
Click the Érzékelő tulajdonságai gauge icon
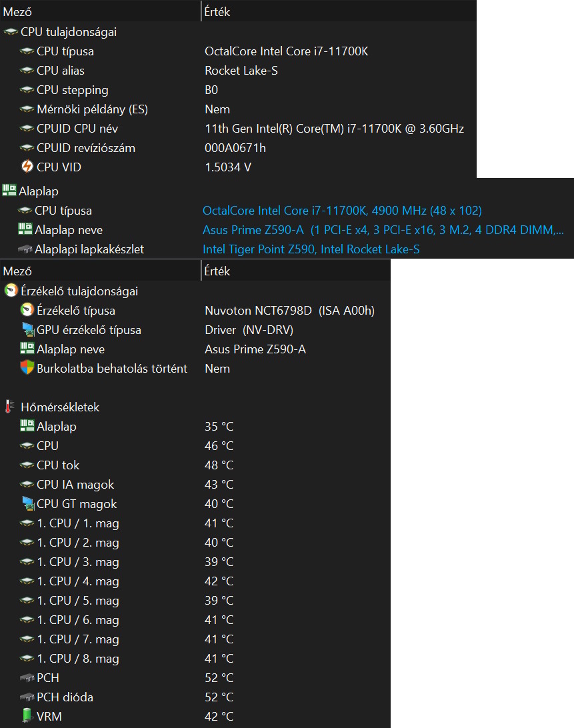[x=11, y=291]
